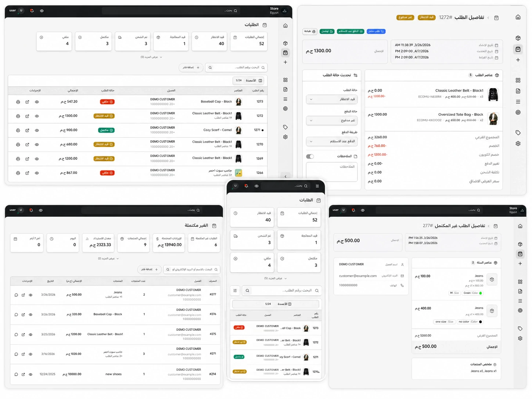532x399 pixels.
Task: Open hamburger menu in mobile orders view
Action: (x=317, y=186)
